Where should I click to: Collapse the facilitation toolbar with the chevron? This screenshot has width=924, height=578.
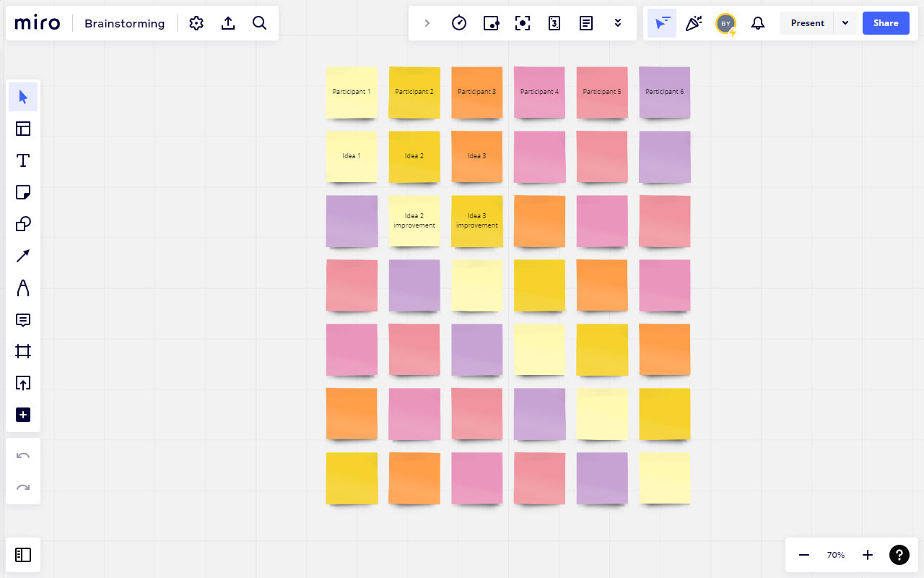coord(427,22)
